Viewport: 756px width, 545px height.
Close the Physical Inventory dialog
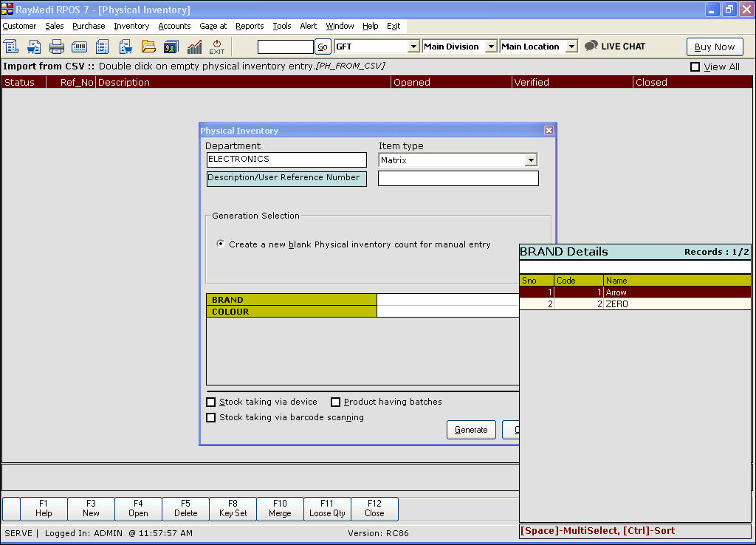(x=549, y=131)
